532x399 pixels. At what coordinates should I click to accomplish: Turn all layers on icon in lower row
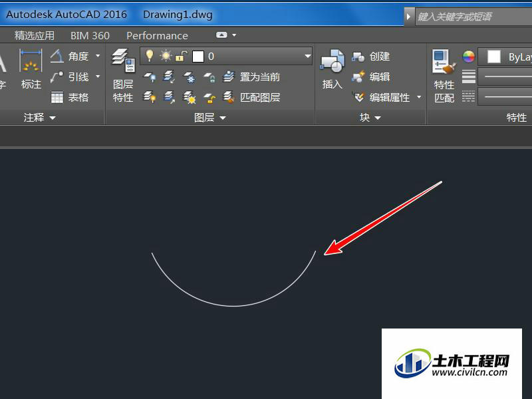[x=150, y=97]
